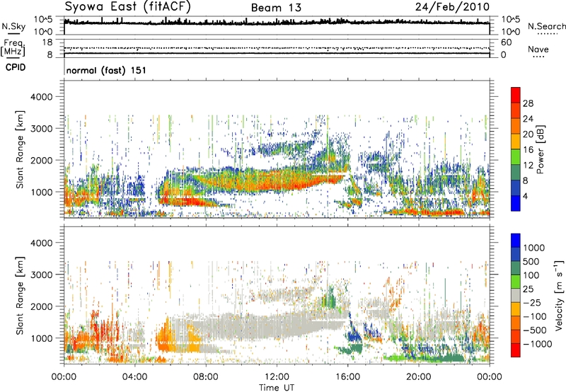Pick the light green segment of power colorbar
This screenshot has width=566, height=392.
[516, 157]
